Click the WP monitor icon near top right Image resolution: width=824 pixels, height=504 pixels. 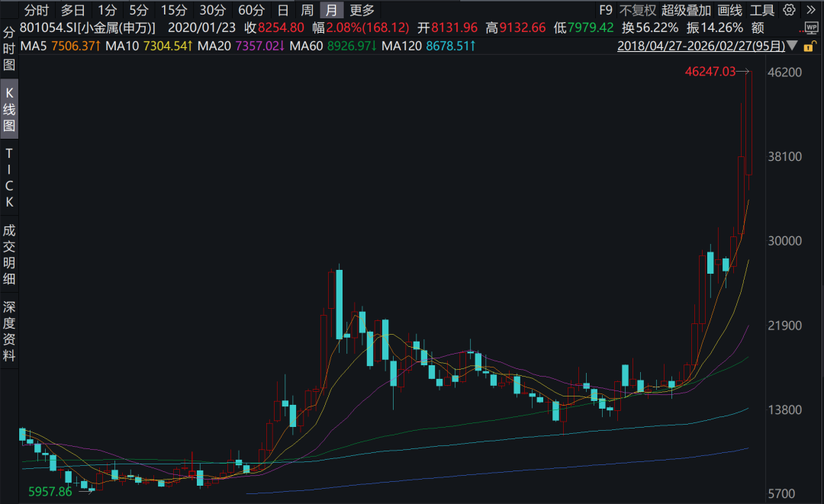click(x=813, y=27)
